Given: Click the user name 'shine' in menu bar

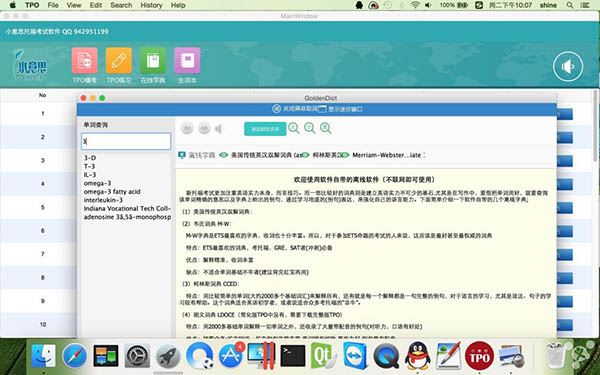Looking at the screenshot, I should [548, 5].
